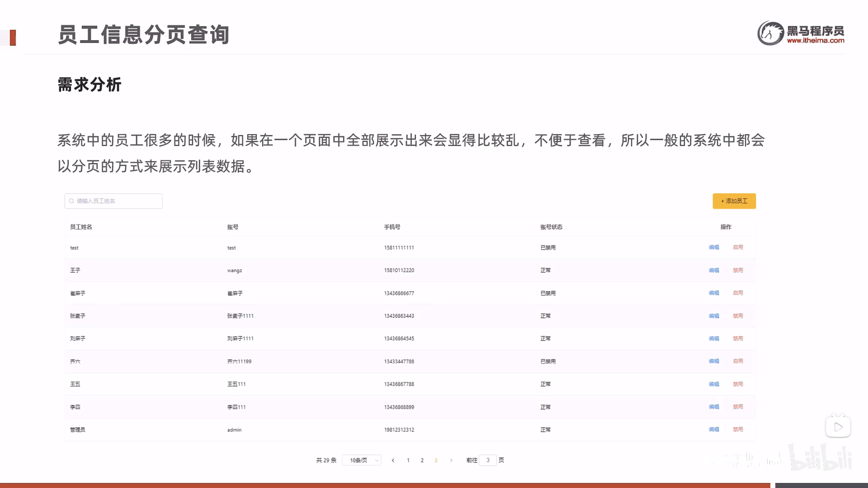Enable the 崔麻子 employee account
The height and width of the screenshot is (488, 868).
(738, 293)
